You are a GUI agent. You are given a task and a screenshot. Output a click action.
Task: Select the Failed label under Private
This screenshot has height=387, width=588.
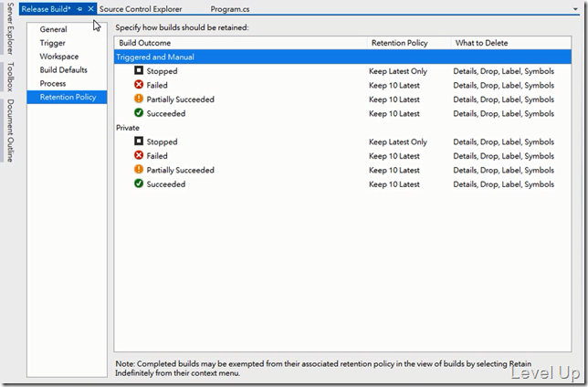[x=157, y=156]
